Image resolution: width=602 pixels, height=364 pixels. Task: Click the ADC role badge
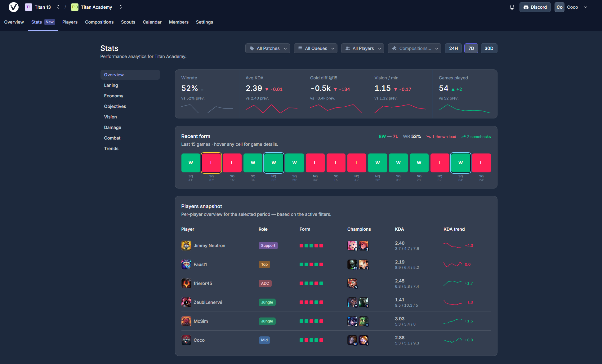point(265,283)
